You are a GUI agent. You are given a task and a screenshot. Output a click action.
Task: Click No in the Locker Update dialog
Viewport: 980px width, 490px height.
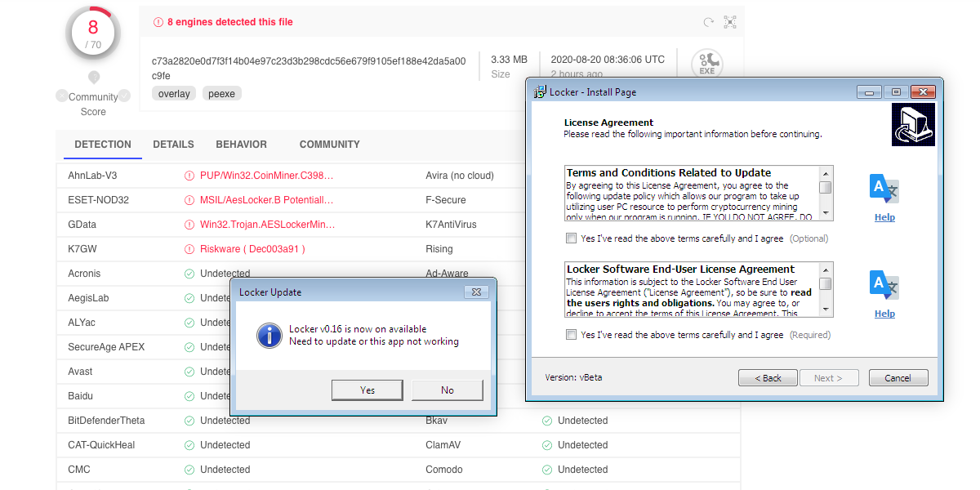(448, 390)
